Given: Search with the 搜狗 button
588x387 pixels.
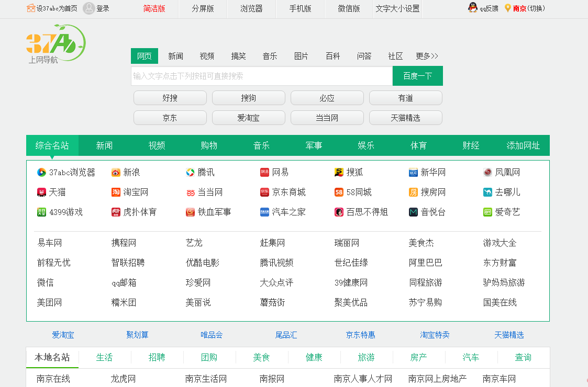Looking at the screenshot, I should (x=249, y=98).
